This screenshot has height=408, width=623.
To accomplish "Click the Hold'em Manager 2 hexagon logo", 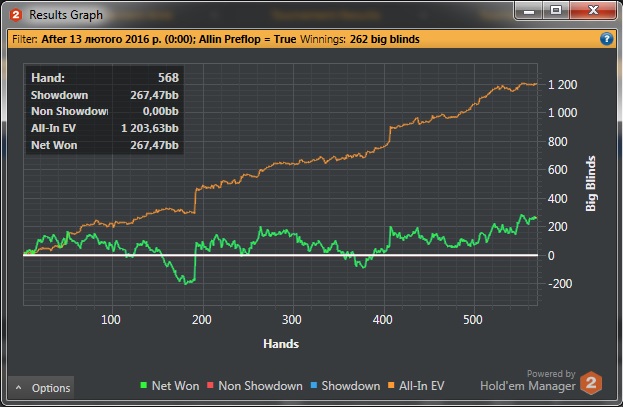I will tap(591, 383).
